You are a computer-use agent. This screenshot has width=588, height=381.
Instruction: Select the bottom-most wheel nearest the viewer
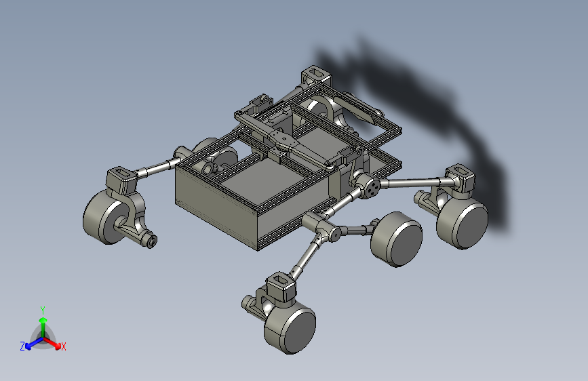pyautogui.click(x=291, y=327)
